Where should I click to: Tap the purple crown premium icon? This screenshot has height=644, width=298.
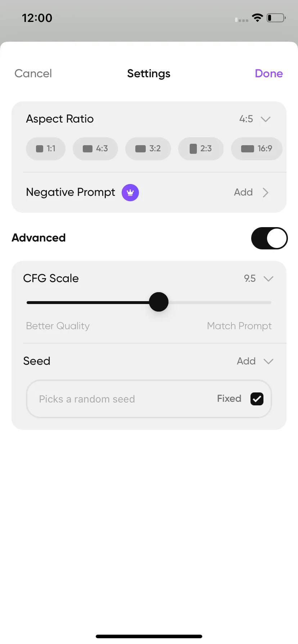[130, 193]
